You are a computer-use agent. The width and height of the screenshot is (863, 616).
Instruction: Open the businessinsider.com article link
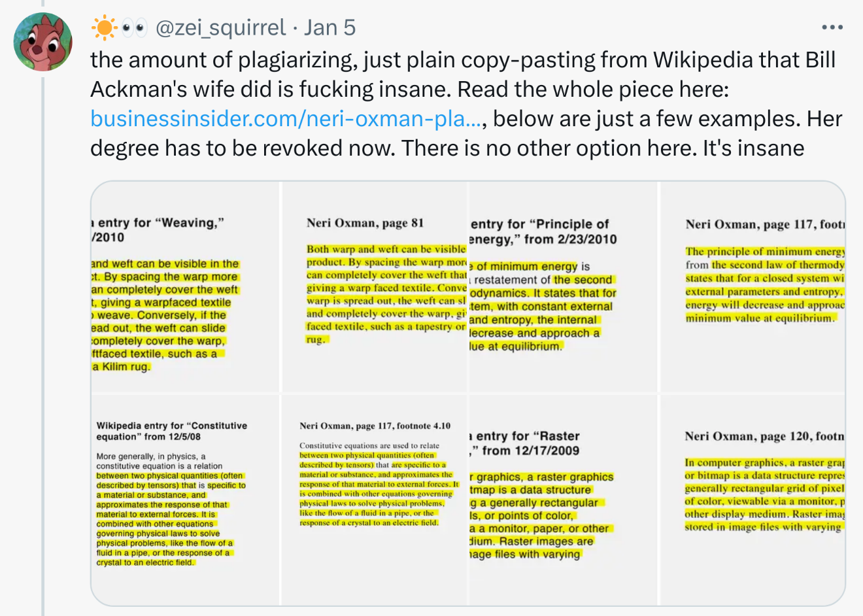pos(286,118)
